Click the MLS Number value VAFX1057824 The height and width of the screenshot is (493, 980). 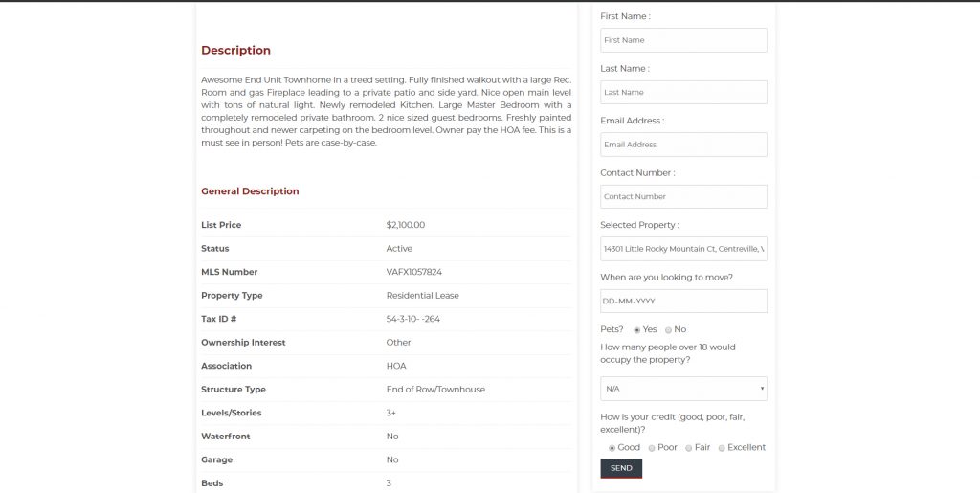(413, 272)
